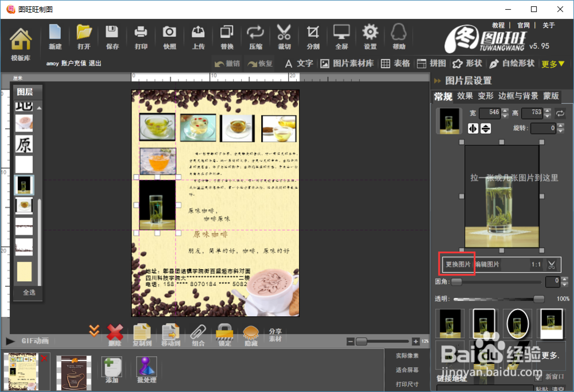Click the 编辑图片 (Edit image) button

(487, 264)
